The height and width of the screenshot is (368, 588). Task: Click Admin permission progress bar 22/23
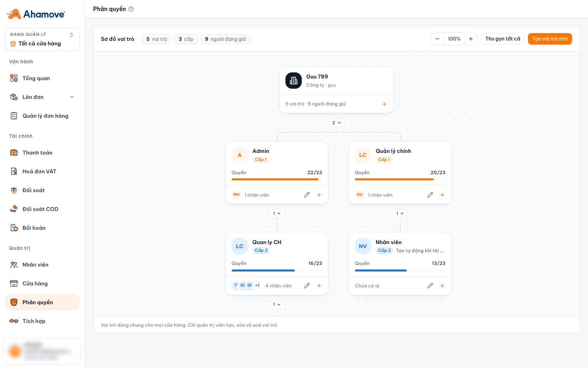click(x=277, y=179)
